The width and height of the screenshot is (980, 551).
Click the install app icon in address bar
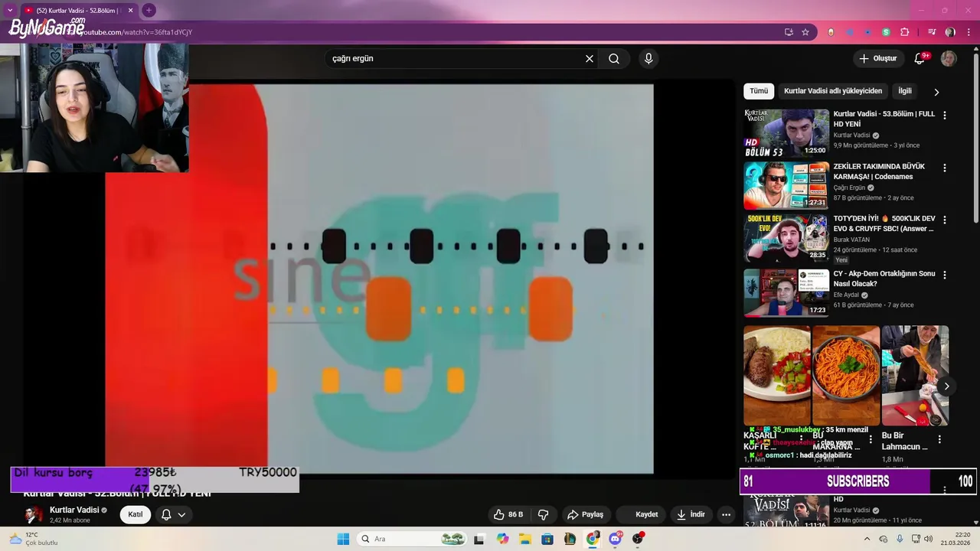(789, 32)
